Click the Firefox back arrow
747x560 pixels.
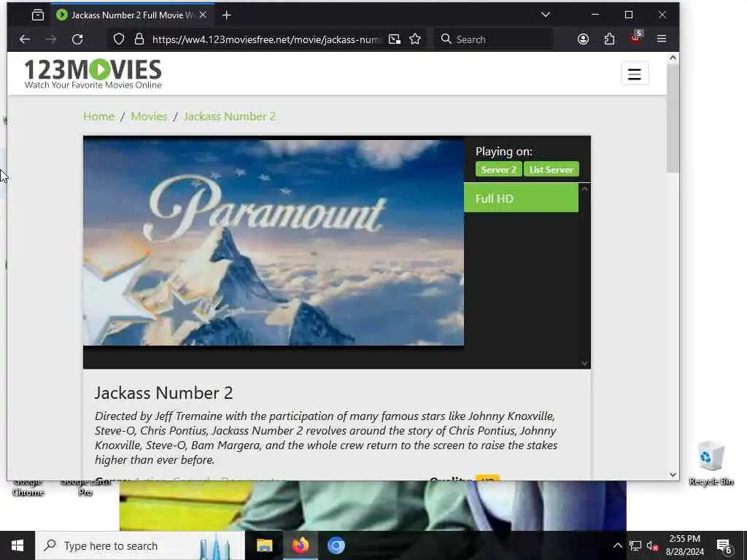[x=25, y=39]
